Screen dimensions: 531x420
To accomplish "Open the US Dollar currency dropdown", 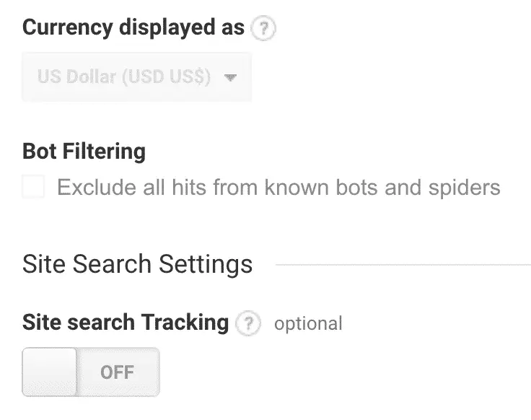I will point(137,77).
